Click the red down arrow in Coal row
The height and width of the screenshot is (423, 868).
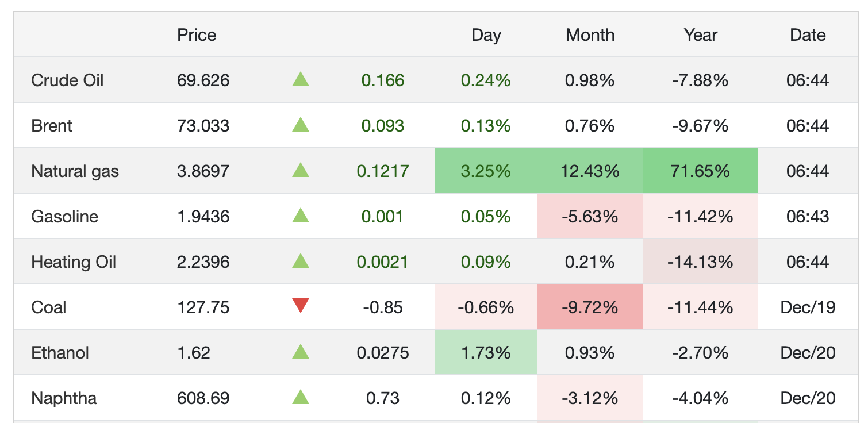point(301,306)
